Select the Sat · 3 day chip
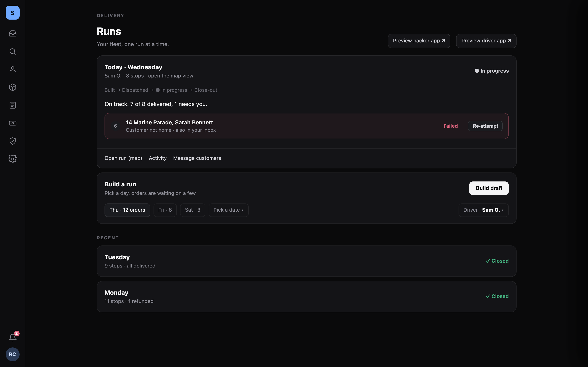 pyautogui.click(x=193, y=210)
